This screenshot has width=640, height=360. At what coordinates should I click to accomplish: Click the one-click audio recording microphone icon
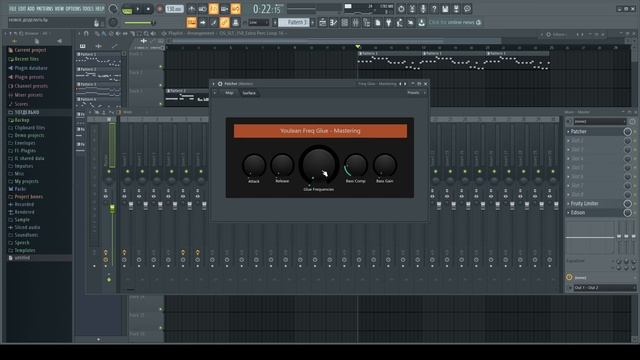(x=423, y=9)
